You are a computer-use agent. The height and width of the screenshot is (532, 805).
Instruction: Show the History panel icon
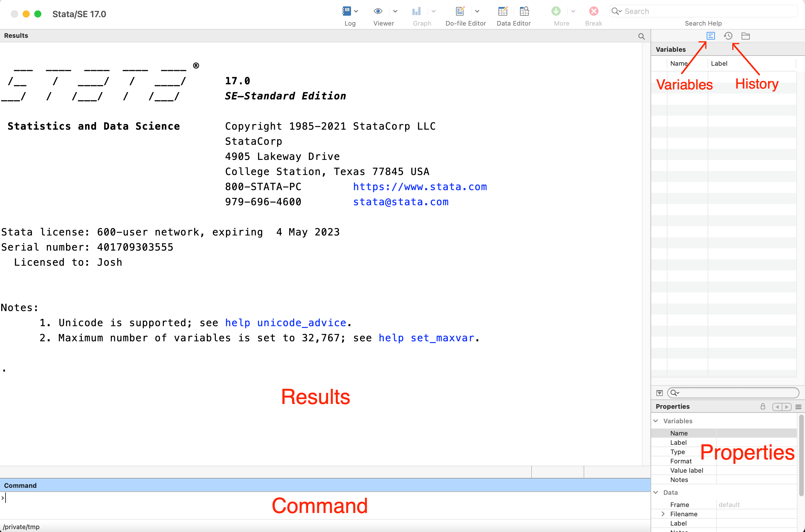click(728, 36)
